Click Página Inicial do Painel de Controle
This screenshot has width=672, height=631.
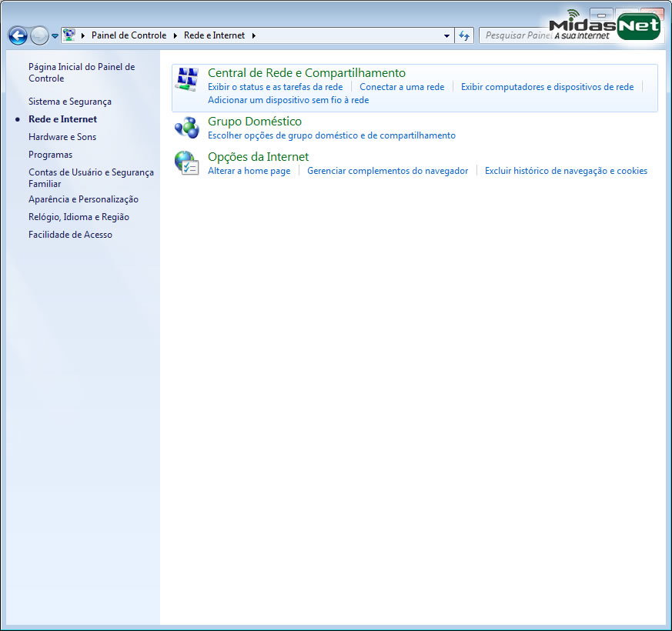pyautogui.click(x=81, y=72)
